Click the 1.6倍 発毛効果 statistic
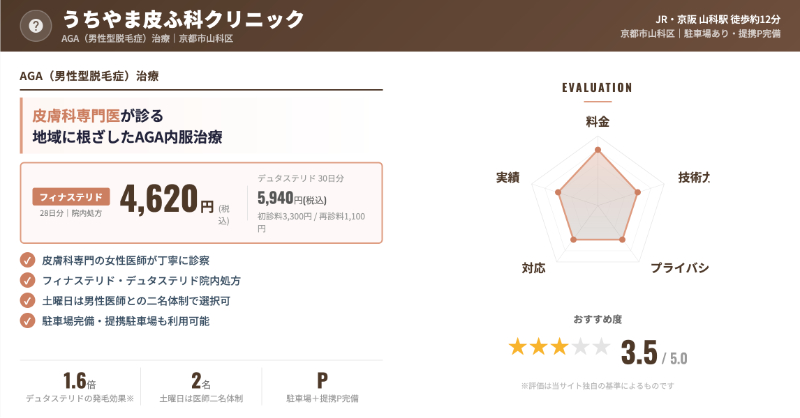 (80, 380)
